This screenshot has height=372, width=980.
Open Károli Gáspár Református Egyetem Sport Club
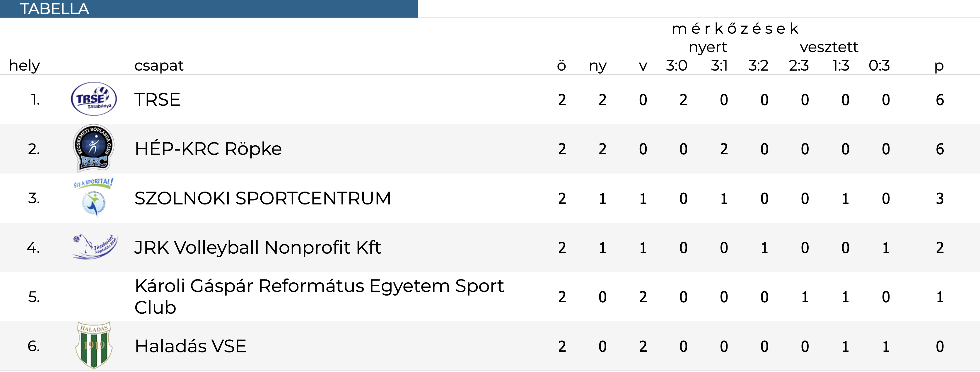click(319, 296)
